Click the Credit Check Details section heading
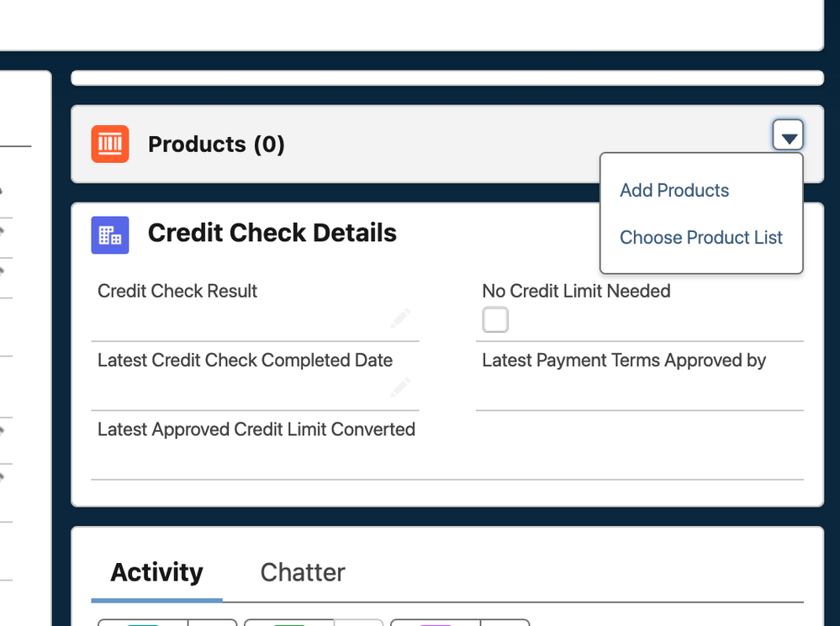The width and height of the screenshot is (840, 626). (272, 233)
